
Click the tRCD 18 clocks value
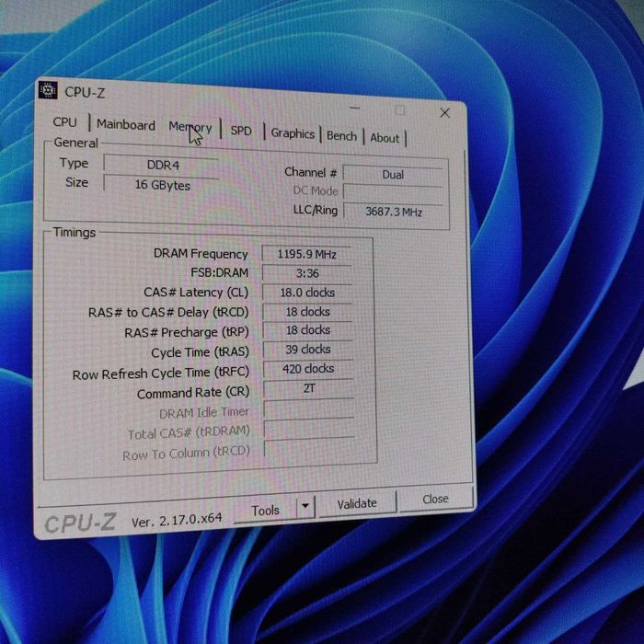tap(307, 312)
